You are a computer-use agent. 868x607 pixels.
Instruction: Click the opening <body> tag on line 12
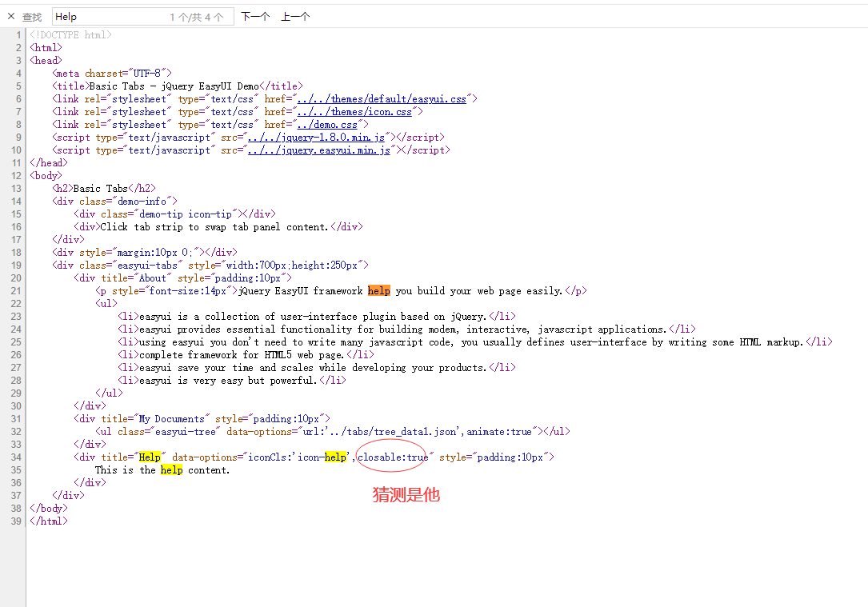pyautogui.click(x=46, y=176)
